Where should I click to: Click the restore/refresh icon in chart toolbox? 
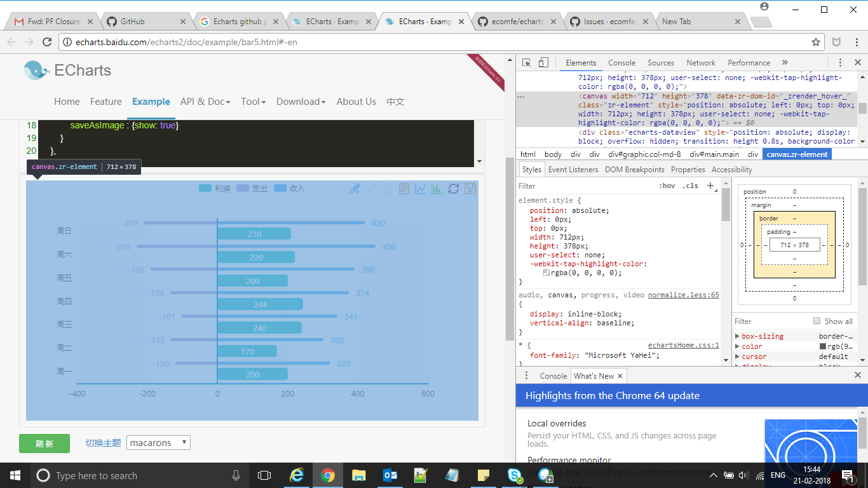(452, 189)
